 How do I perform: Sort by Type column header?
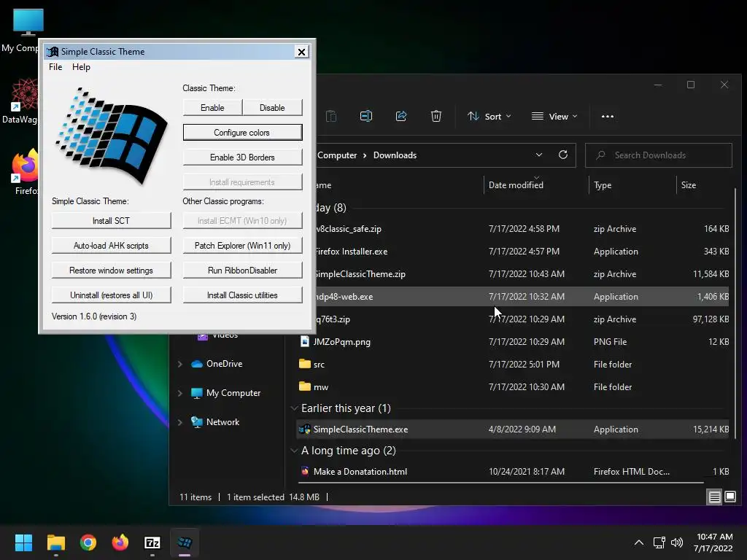click(603, 184)
